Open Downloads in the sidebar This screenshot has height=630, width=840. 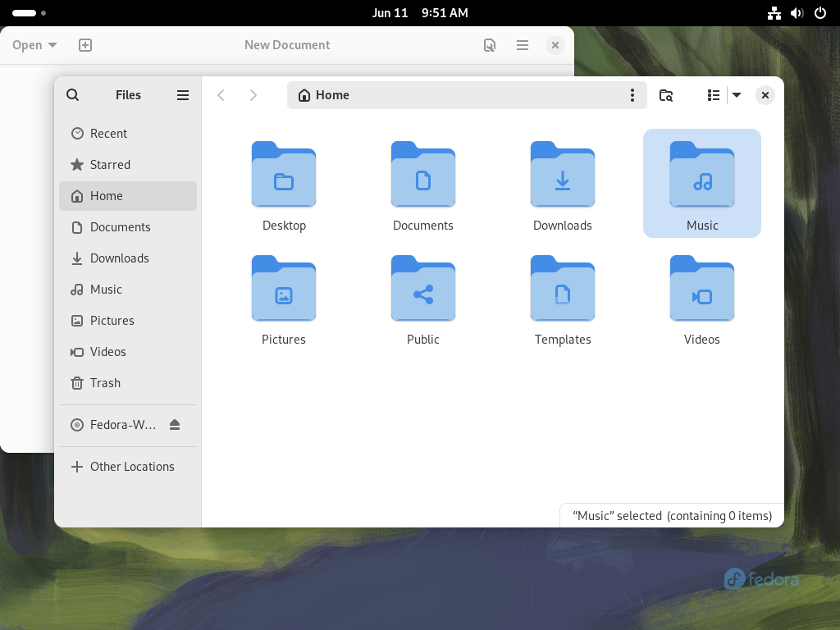pos(128,258)
